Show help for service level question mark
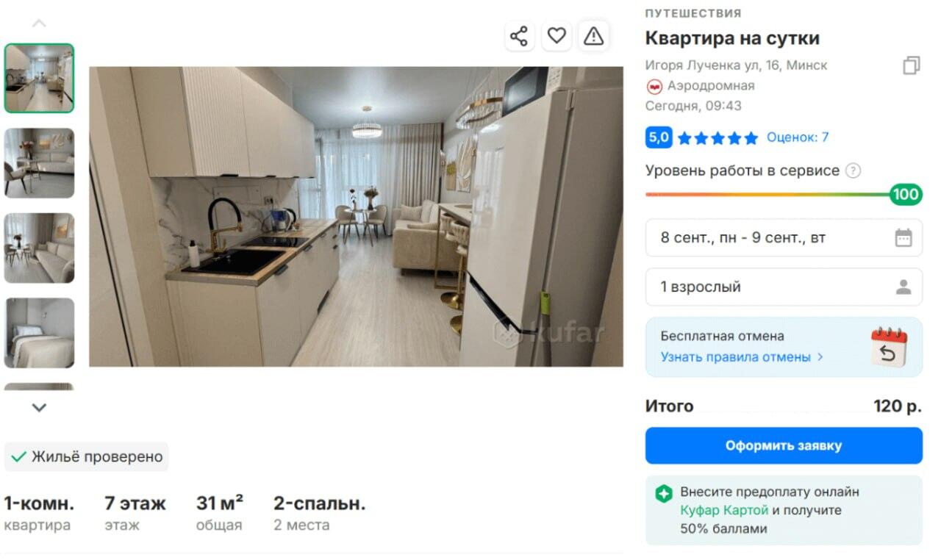Viewport: 941px width, 560px height. pos(853,170)
